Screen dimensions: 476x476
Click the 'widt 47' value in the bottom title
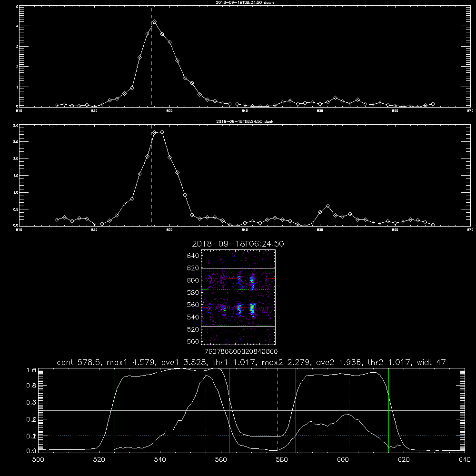pos(431,362)
